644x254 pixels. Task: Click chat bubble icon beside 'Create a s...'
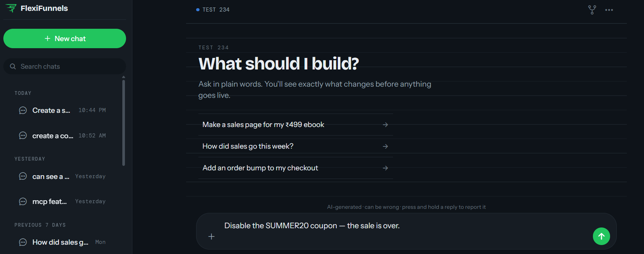pos(23,110)
